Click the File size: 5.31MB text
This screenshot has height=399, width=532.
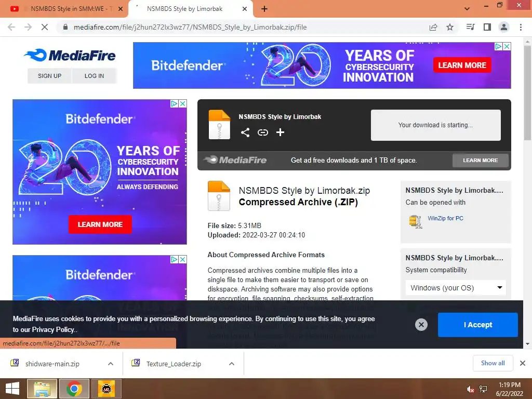click(234, 225)
